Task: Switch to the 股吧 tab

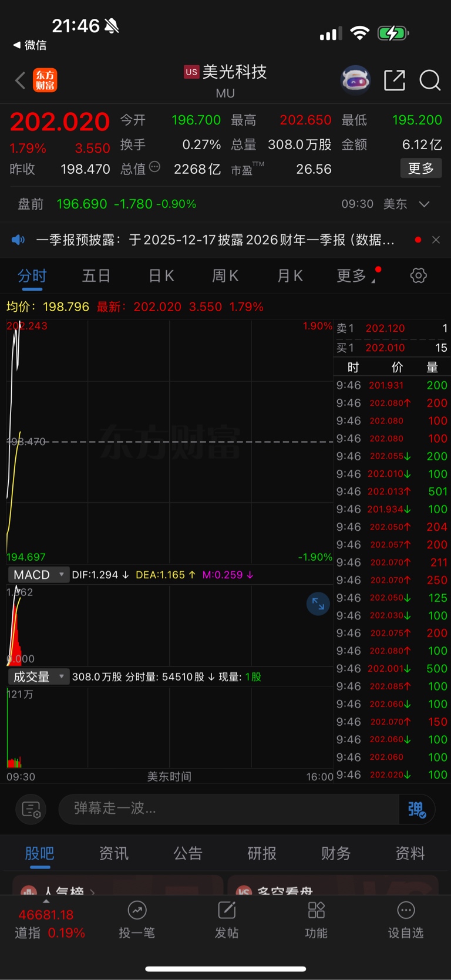Action: pyautogui.click(x=39, y=853)
